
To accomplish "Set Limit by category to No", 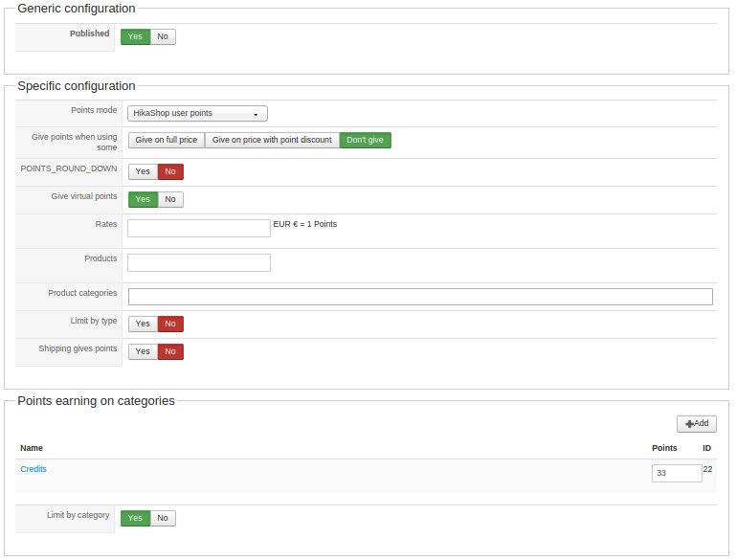I will coord(163,518).
